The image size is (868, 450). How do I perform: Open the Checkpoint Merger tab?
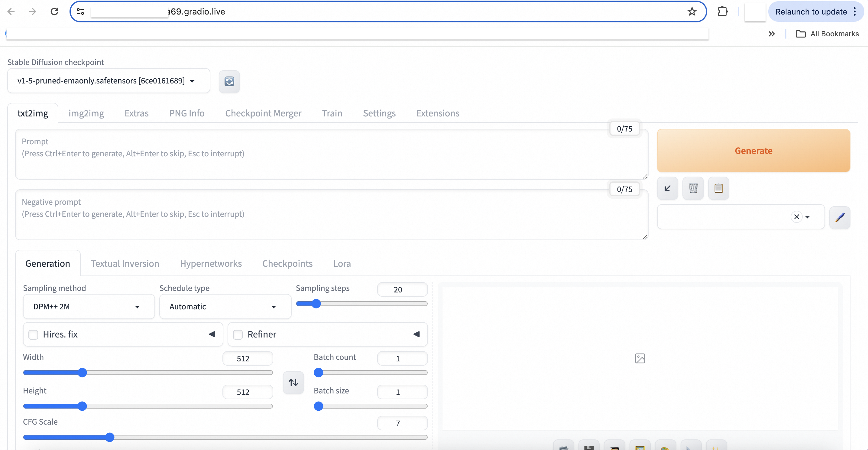263,113
